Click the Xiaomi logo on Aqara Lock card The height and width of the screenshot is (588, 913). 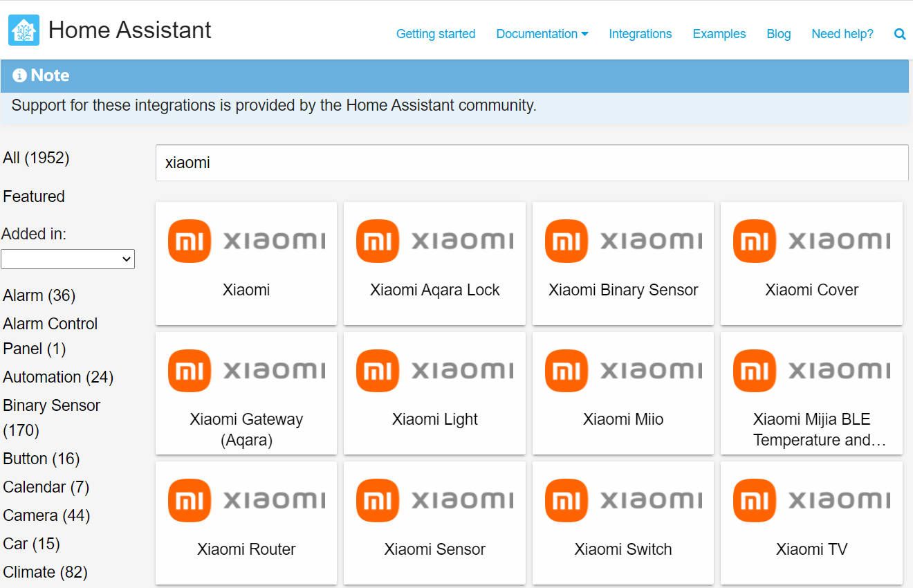click(x=434, y=241)
